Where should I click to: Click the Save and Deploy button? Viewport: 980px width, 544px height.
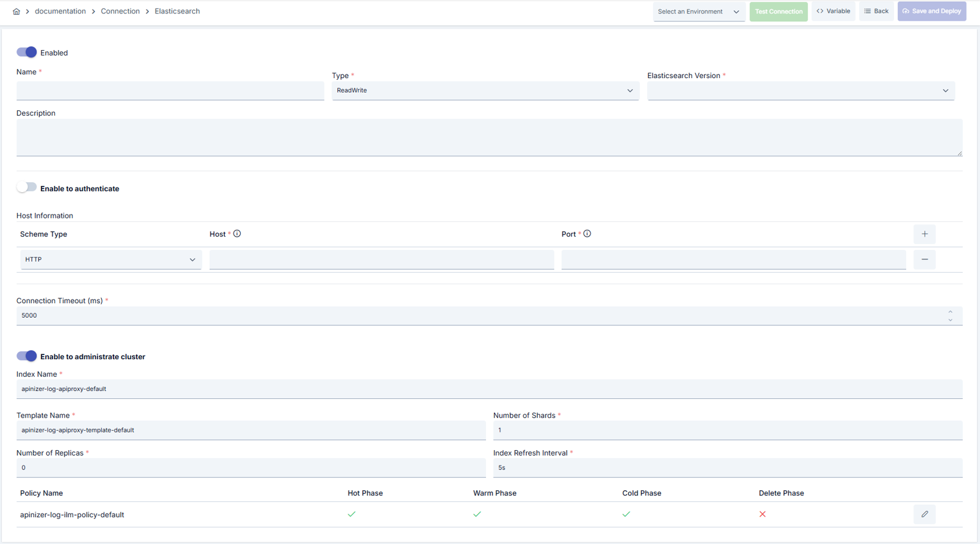coord(932,11)
